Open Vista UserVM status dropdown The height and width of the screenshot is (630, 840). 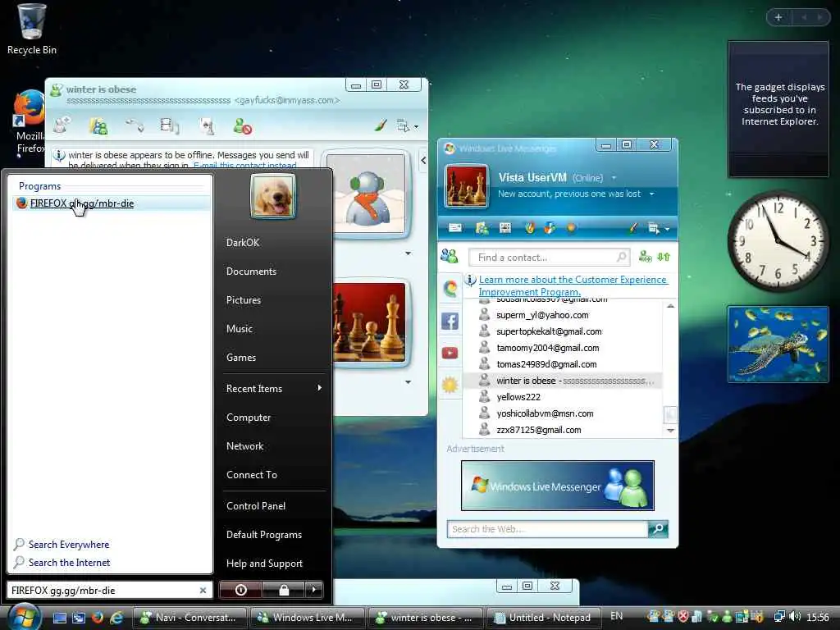pos(614,178)
